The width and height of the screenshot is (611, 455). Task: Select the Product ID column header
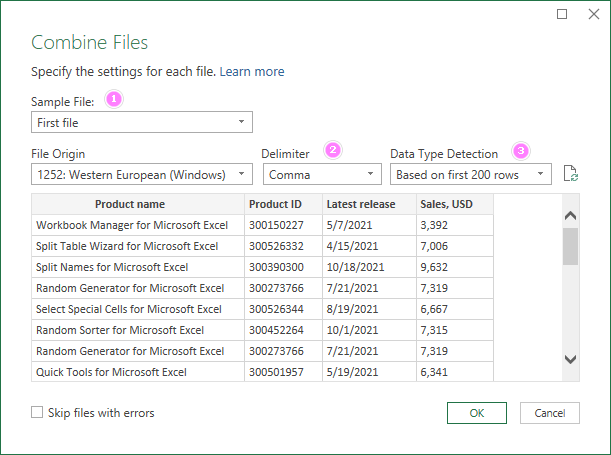coord(284,204)
